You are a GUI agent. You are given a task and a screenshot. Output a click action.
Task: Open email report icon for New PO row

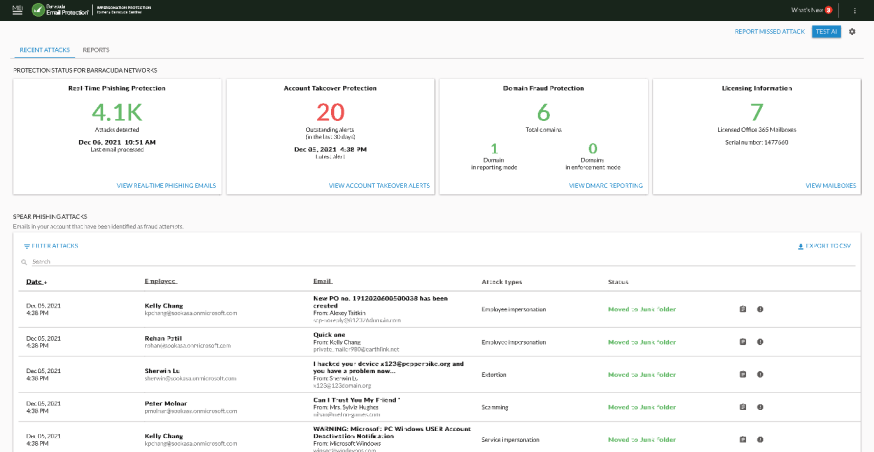pos(742,309)
